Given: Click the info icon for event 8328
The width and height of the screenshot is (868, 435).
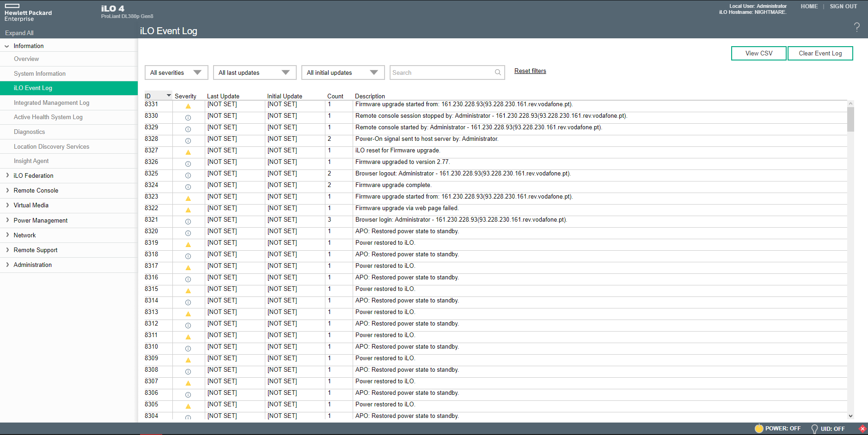Looking at the screenshot, I should (188, 141).
